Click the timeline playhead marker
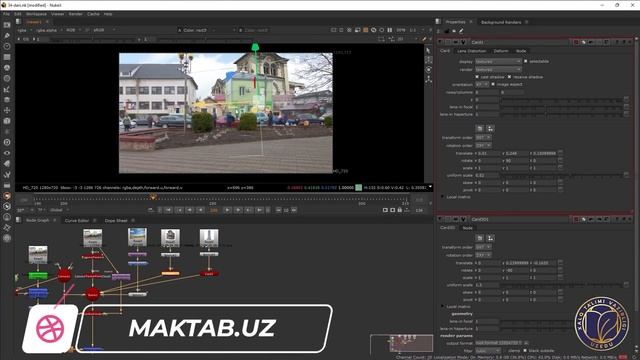The height and width of the screenshot is (360, 640). point(153,197)
